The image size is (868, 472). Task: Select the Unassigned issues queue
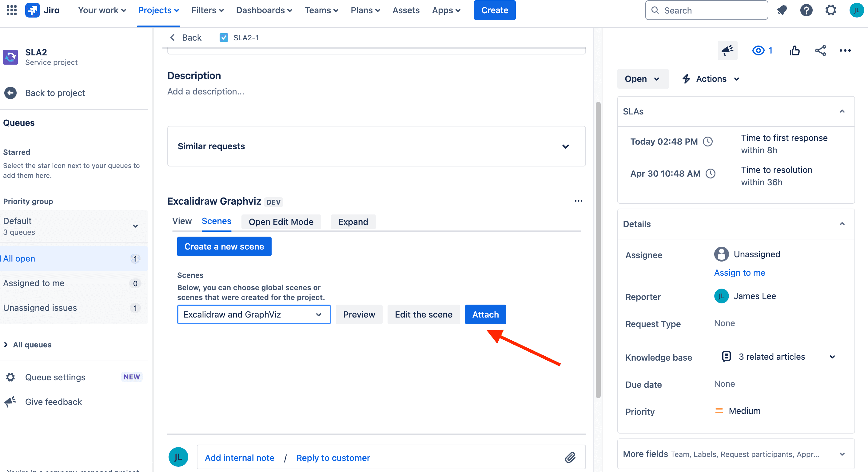coord(74,307)
